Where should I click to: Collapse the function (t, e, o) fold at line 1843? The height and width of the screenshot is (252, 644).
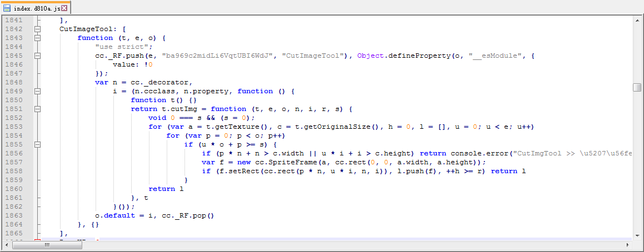coord(38,38)
